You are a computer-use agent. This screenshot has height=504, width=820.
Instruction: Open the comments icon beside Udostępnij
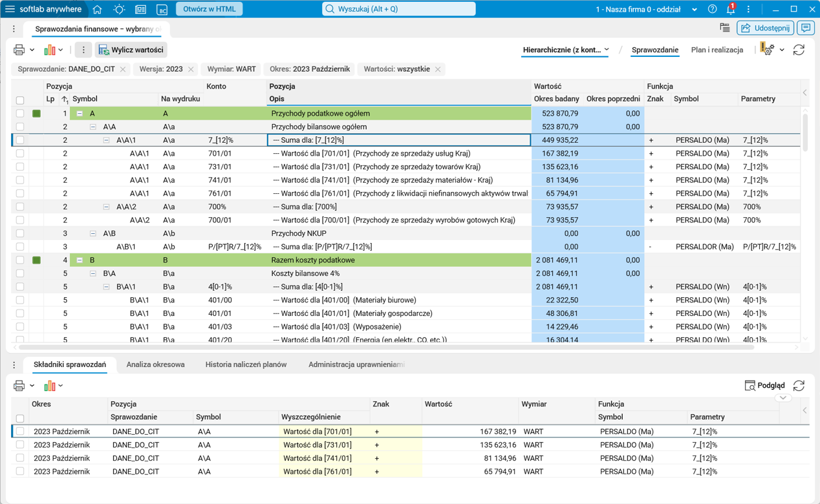[805, 28]
